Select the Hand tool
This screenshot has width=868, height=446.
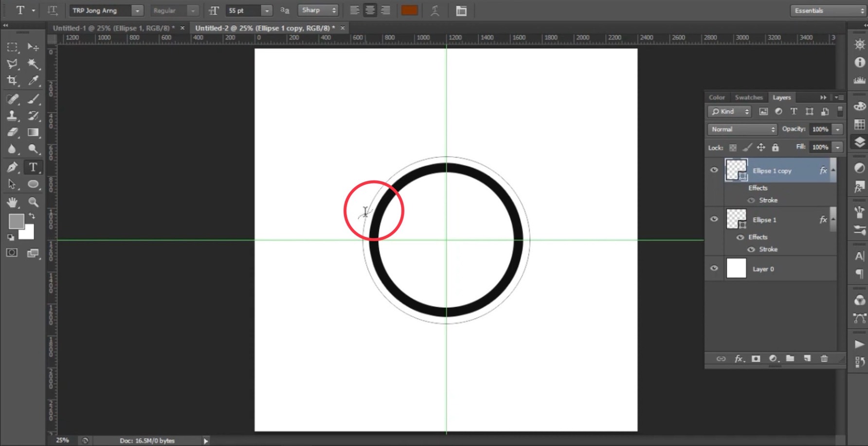(x=12, y=202)
